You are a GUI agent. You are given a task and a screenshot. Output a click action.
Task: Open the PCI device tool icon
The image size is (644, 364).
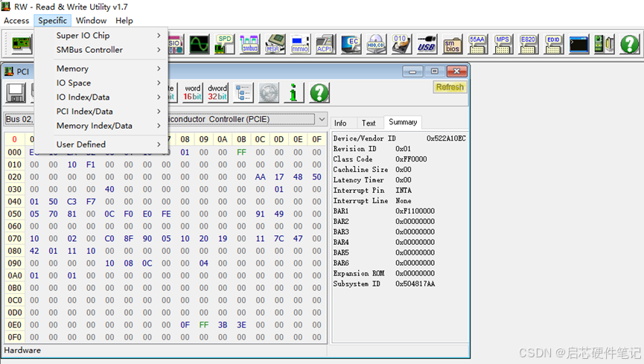[x=22, y=44]
